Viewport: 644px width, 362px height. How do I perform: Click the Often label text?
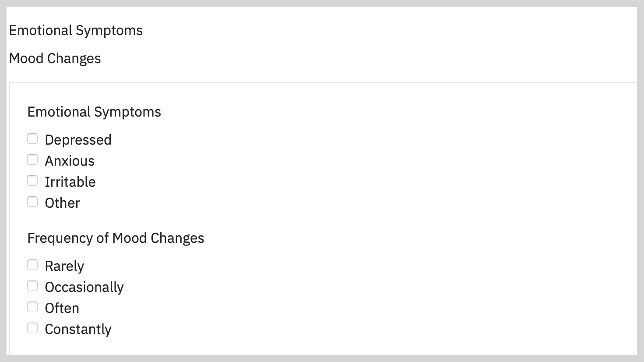click(x=62, y=308)
